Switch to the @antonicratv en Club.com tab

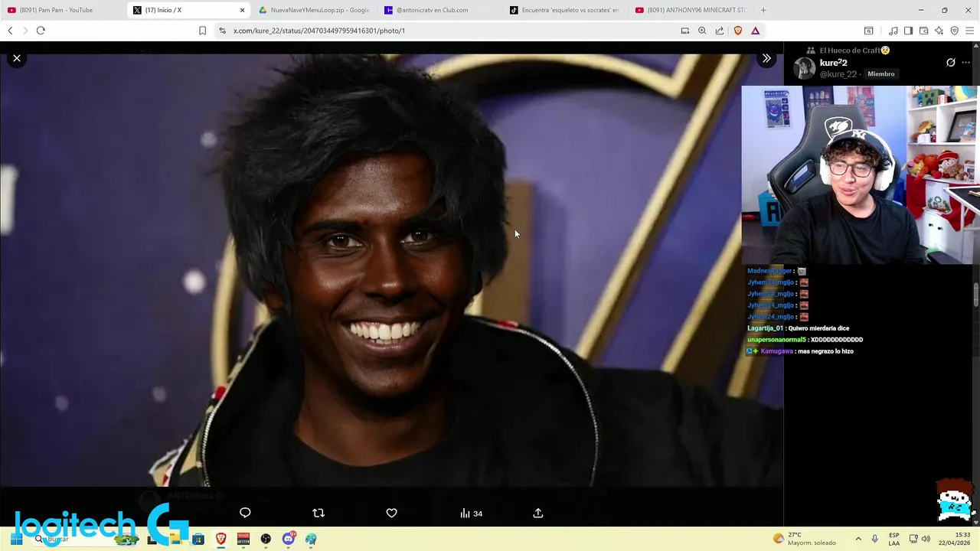coord(440,10)
